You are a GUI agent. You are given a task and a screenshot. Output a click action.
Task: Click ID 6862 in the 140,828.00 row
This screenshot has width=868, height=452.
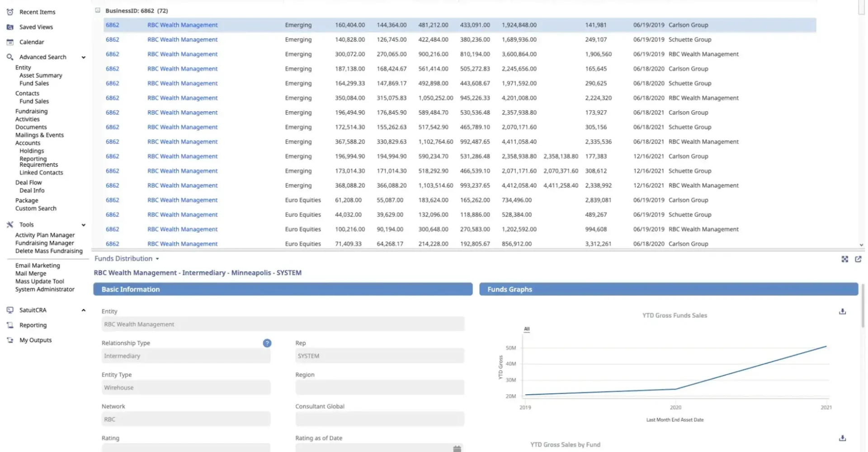pyautogui.click(x=112, y=40)
